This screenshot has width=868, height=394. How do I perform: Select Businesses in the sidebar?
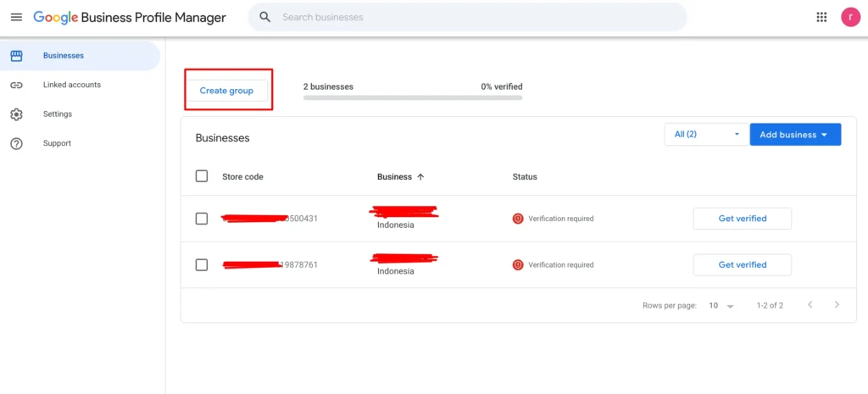[81, 55]
